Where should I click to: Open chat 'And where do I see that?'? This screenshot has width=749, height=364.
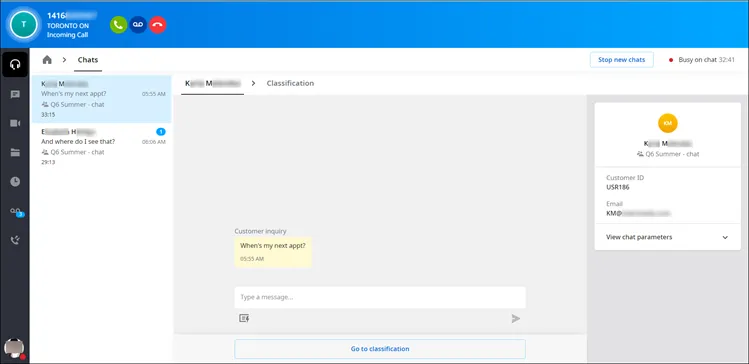coord(101,147)
